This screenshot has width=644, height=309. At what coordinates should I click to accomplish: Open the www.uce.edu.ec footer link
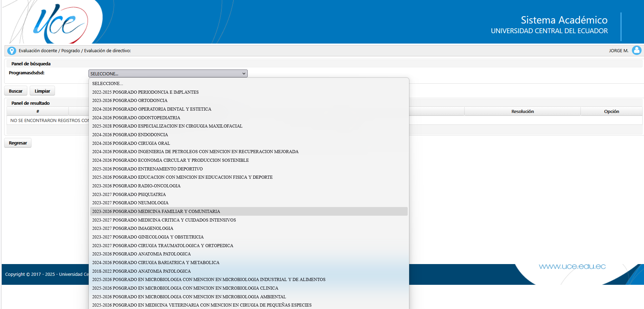572,266
